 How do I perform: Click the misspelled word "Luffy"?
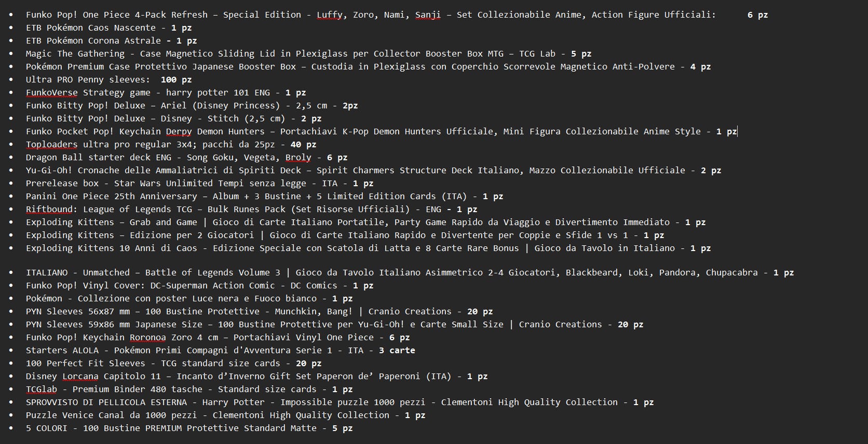tap(329, 15)
